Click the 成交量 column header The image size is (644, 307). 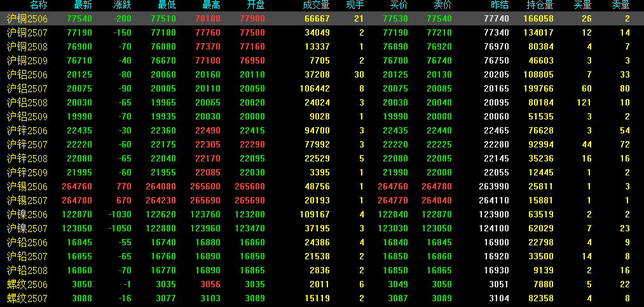[x=316, y=5]
